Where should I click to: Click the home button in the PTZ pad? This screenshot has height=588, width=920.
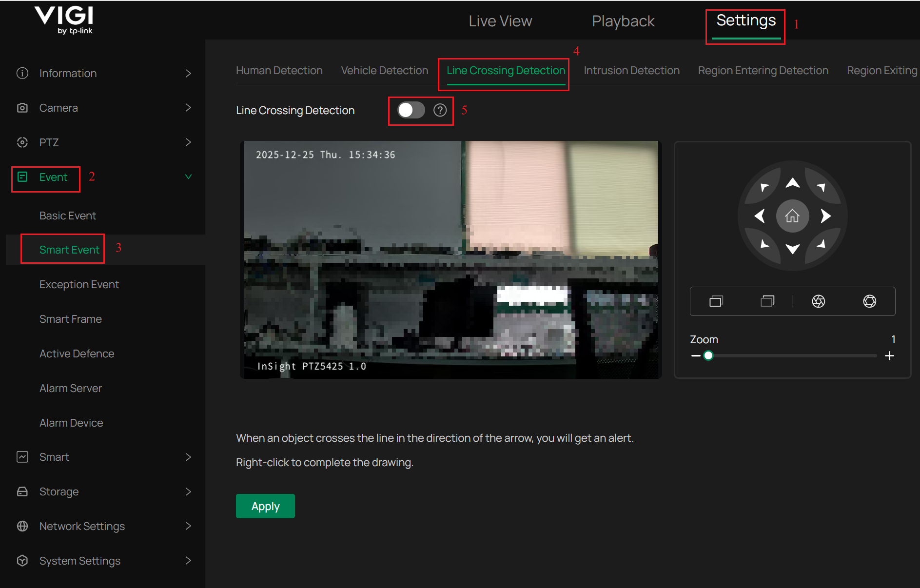tap(793, 216)
